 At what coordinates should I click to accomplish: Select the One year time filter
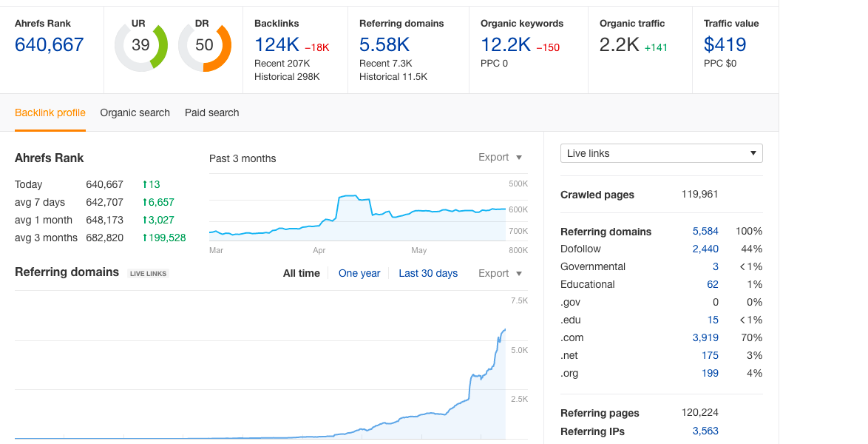pyautogui.click(x=359, y=273)
